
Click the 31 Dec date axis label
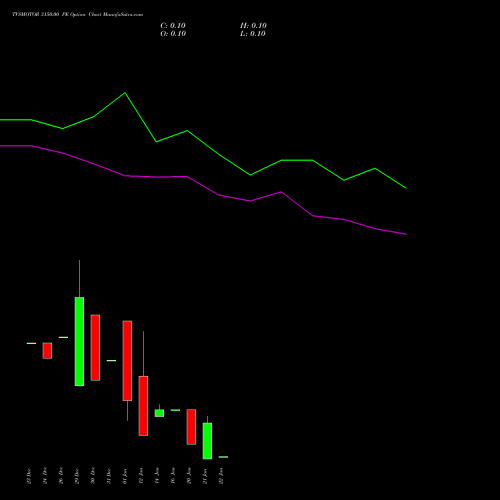pyautogui.click(x=109, y=476)
